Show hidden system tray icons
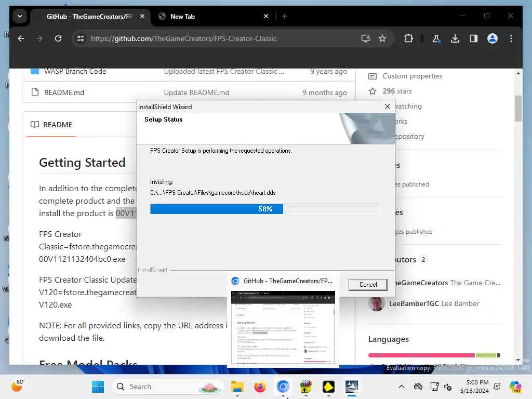 pos(402,387)
